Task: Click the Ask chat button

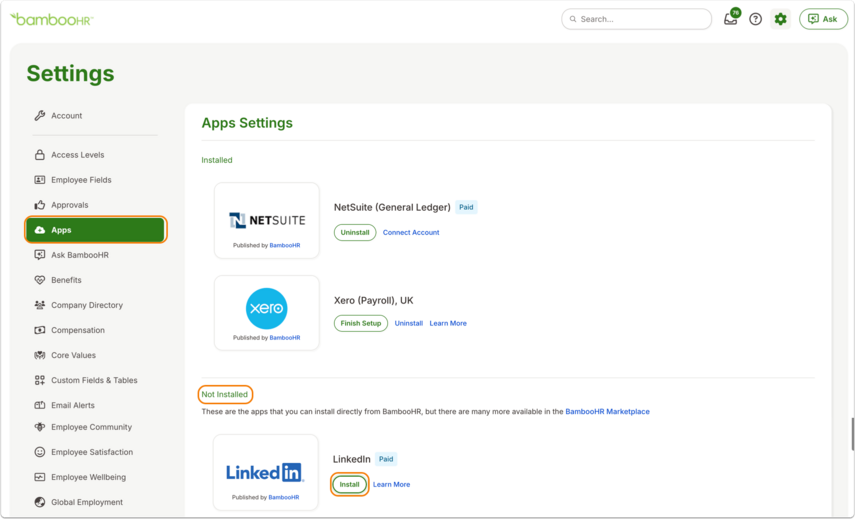Action: (x=823, y=19)
